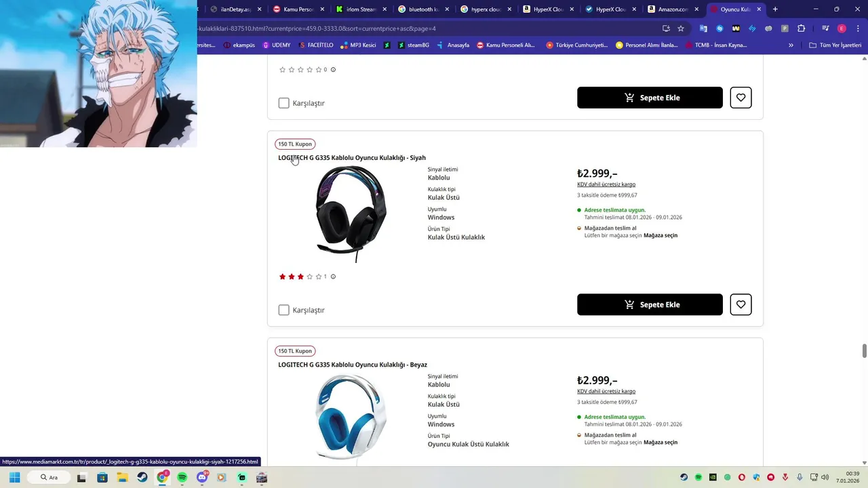This screenshot has height=488, width=868.
Task: Open the UDEMY bookmark
Action: coord(276,45)
